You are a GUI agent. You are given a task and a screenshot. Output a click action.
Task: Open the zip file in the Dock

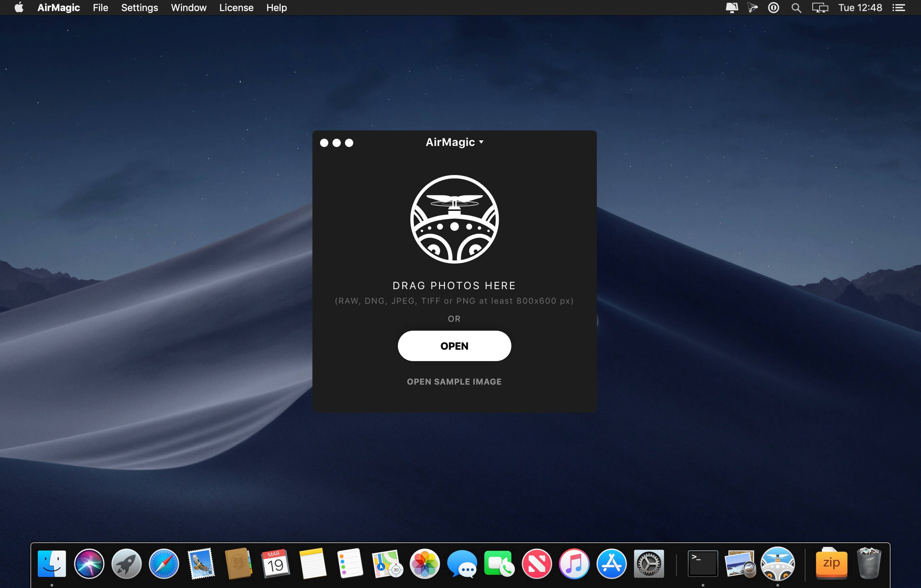(x=831, y=563)
